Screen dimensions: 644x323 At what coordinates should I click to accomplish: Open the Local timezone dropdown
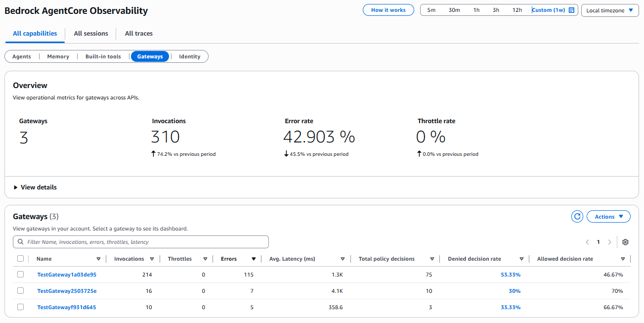[x=609, y=10]
